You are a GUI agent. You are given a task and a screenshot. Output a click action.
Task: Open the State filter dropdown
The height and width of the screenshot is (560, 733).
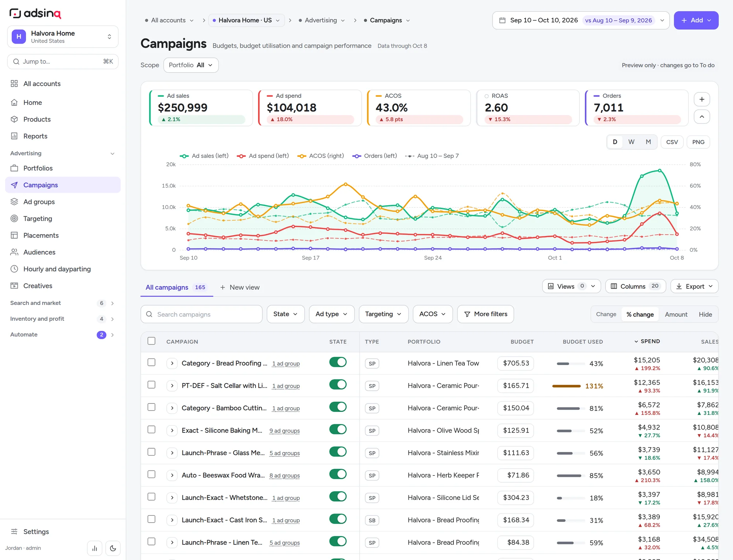(286, 314)
